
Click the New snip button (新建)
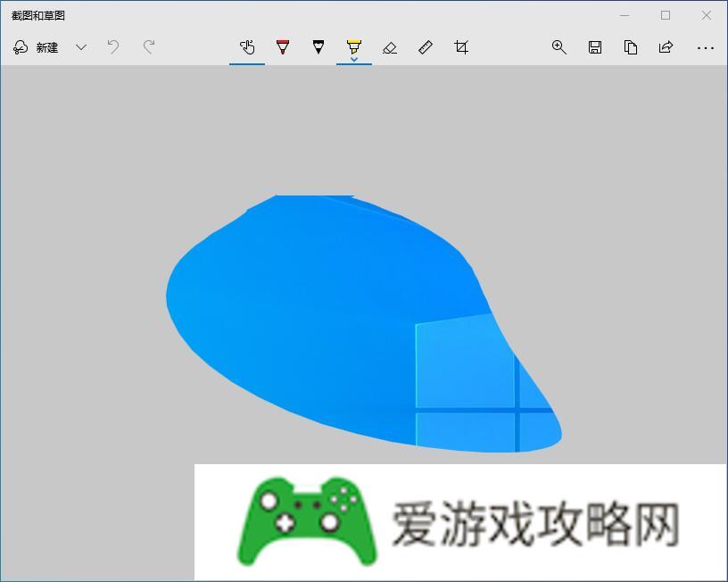click(x=36, y=47)
